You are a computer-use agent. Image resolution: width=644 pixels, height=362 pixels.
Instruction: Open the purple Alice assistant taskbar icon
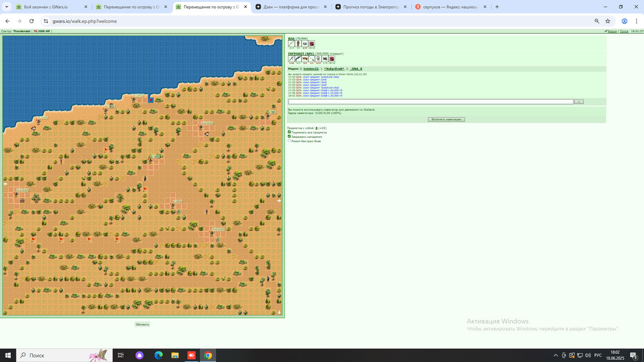(x=139, y=355)
